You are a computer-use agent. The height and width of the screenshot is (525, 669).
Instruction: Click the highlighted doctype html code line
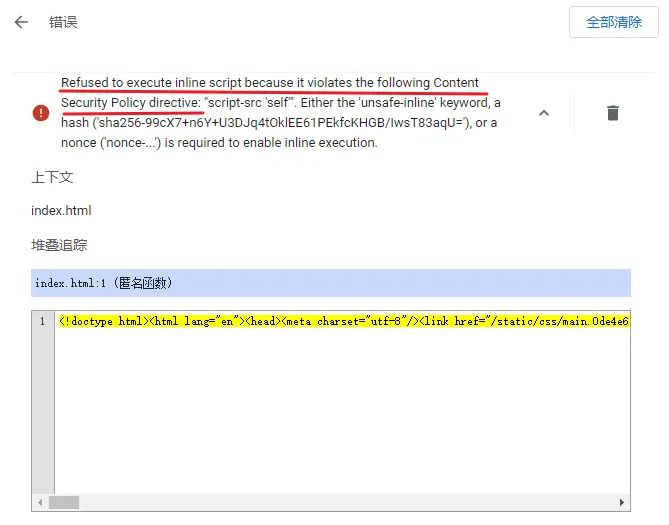[343, 321]
